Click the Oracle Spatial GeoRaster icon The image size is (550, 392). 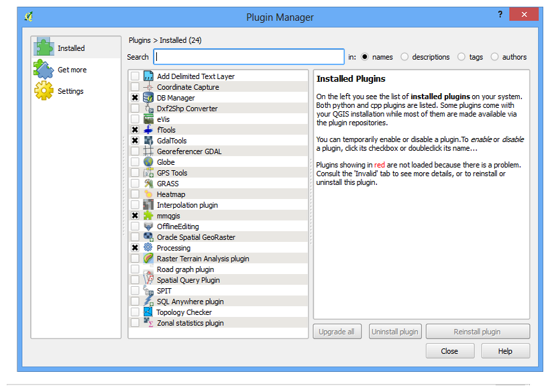pos(148,237)
